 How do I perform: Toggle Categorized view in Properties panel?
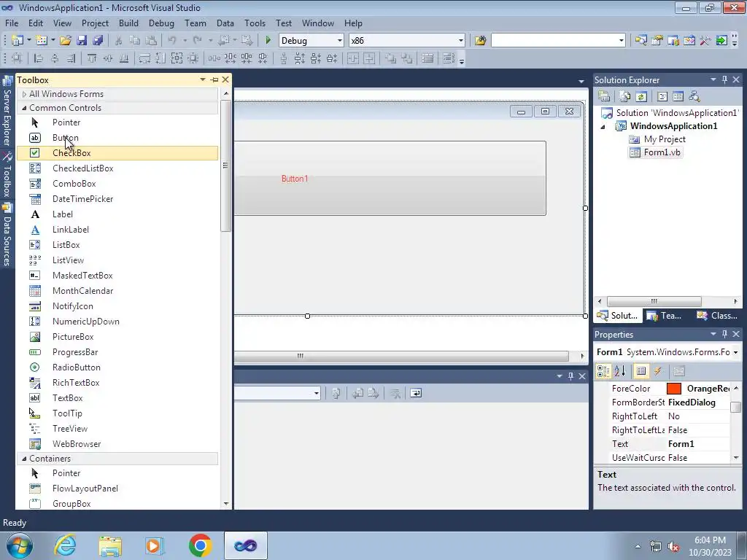point(603,371)
